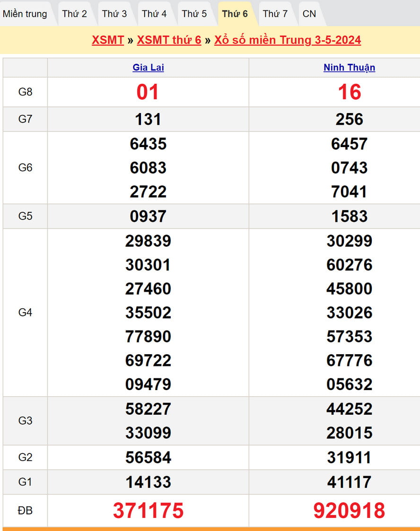This screenshot has height=531, width=420.
Task: Select the Thứ 3 tab
Action: click(x=114, y=14)
